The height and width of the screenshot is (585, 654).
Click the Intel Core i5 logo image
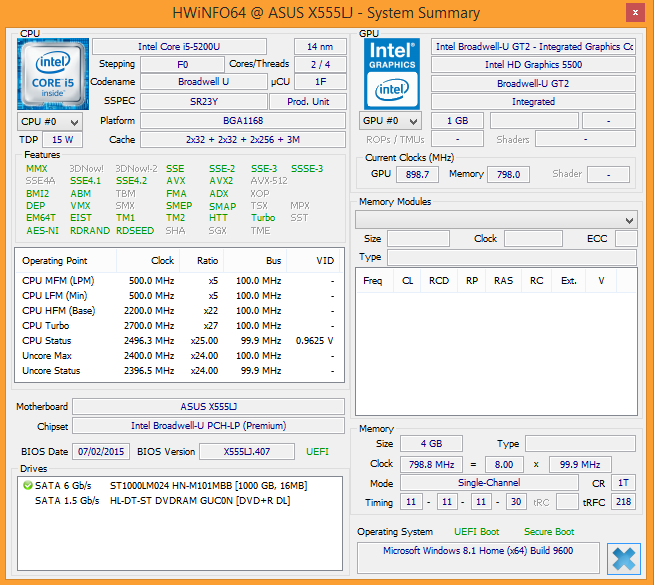53,74
